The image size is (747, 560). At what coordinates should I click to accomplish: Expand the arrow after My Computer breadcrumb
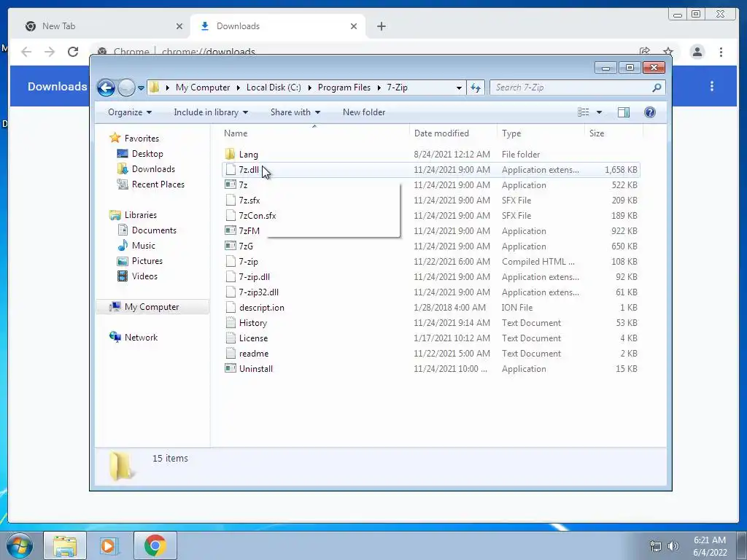click(239, 87)
